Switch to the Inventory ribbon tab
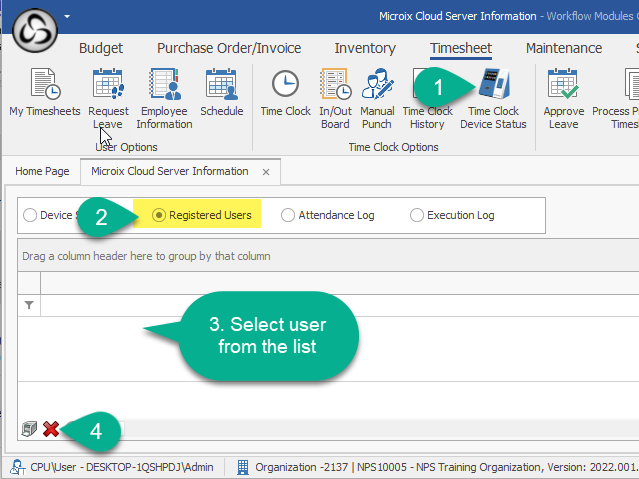The width and height of the screenshot is (639, 479). 364,48
